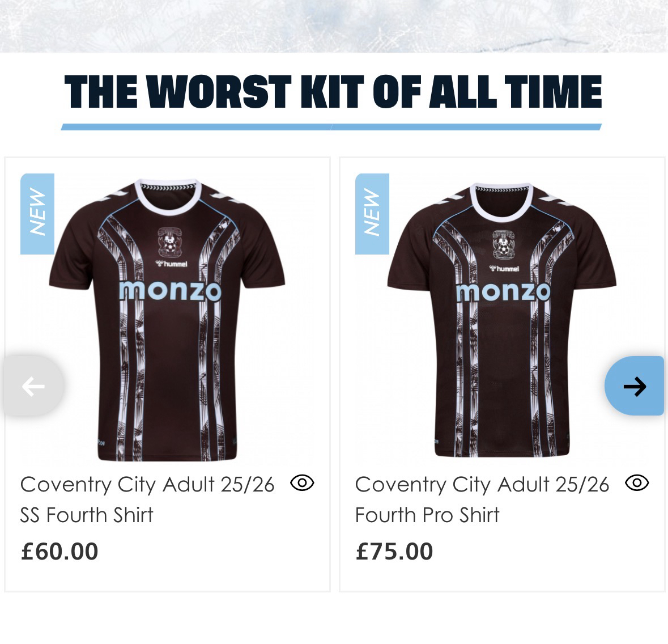Image resolution: width=668 pixels, height=644 pixels.
Task: Click the frosty banner image at the top
Action: [x=334, y=26]
